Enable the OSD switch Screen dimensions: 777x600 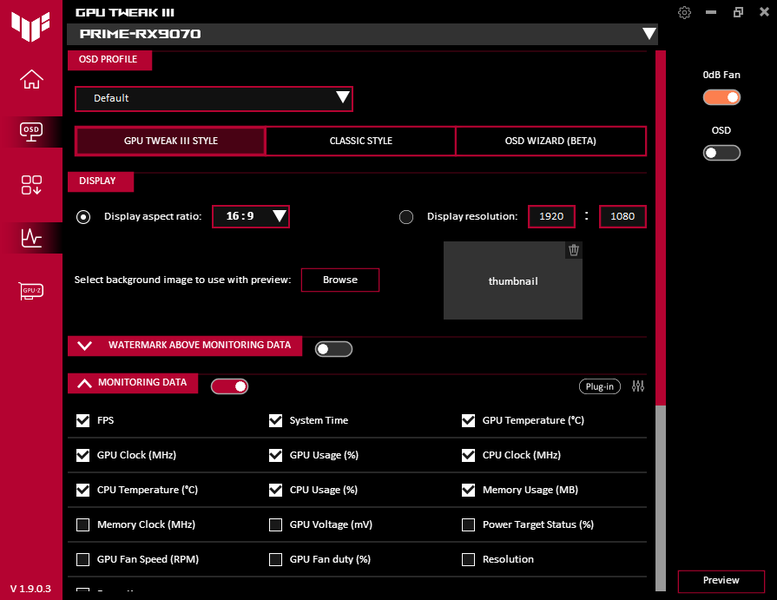(722, 153)
